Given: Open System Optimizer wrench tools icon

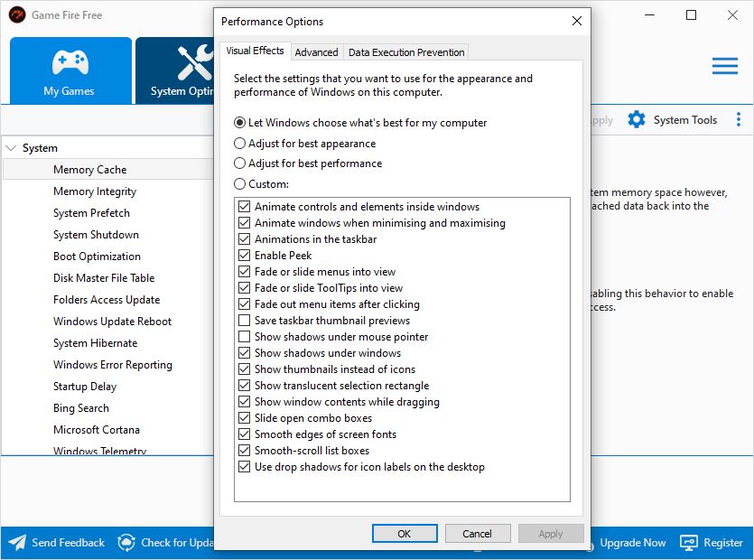Looking at the screenshot, I should point(195,63).
